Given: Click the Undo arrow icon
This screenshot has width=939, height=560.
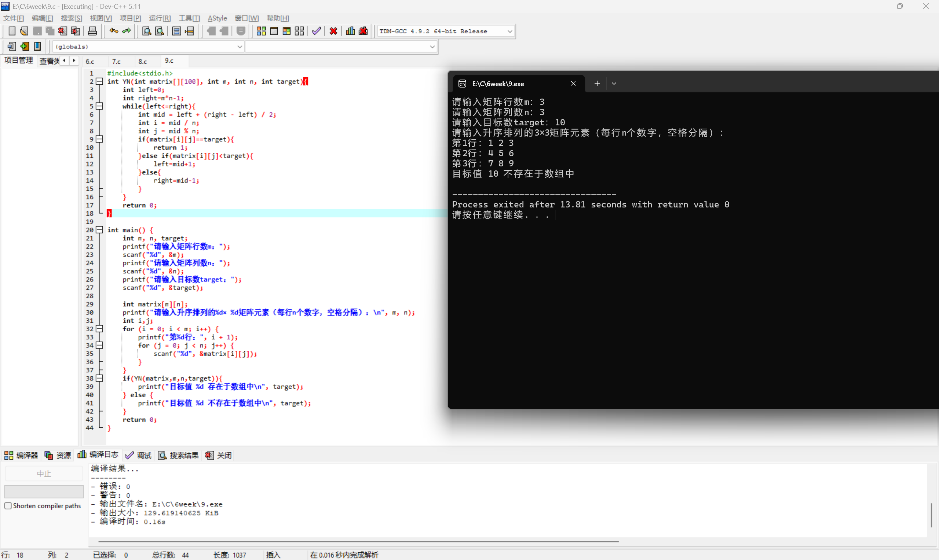Looking at the screenshot, I should (114, 31).
